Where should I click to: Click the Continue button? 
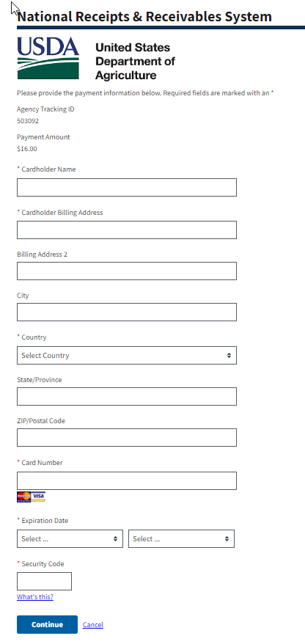coord(47,625)
